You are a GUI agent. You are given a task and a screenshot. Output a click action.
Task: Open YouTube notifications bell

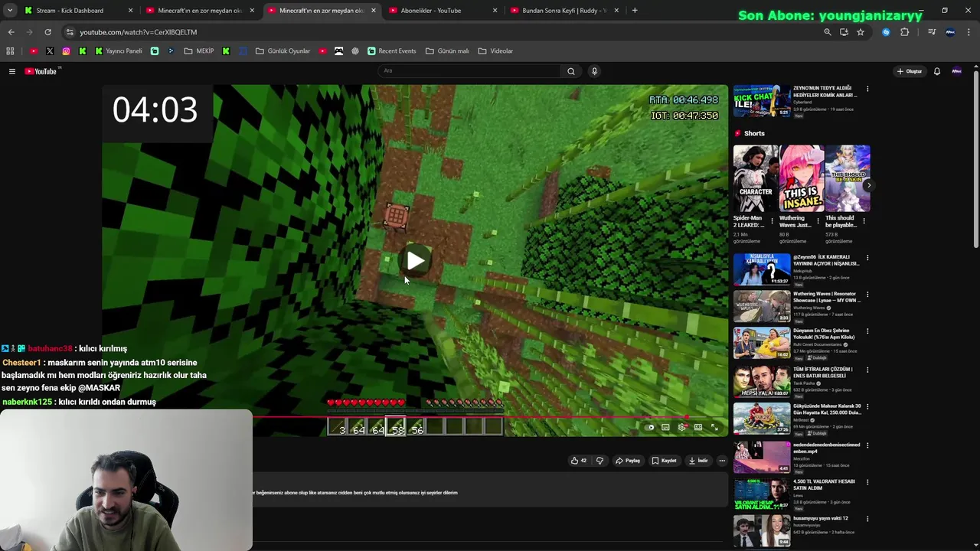coord(937,71)
